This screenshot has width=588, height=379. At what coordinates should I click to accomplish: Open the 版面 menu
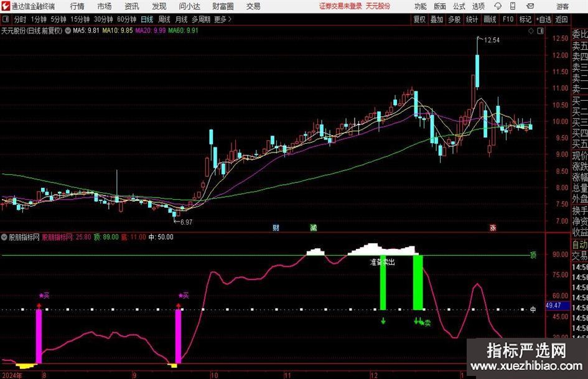439,6
